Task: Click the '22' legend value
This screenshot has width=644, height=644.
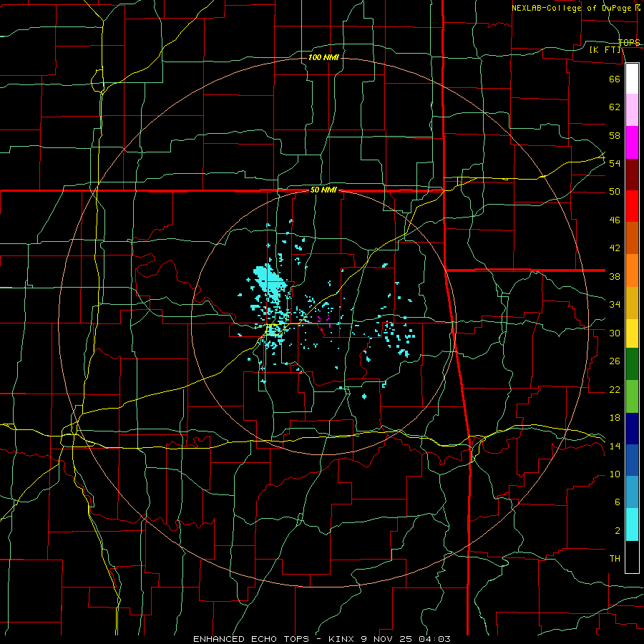Action: (615, 390)
